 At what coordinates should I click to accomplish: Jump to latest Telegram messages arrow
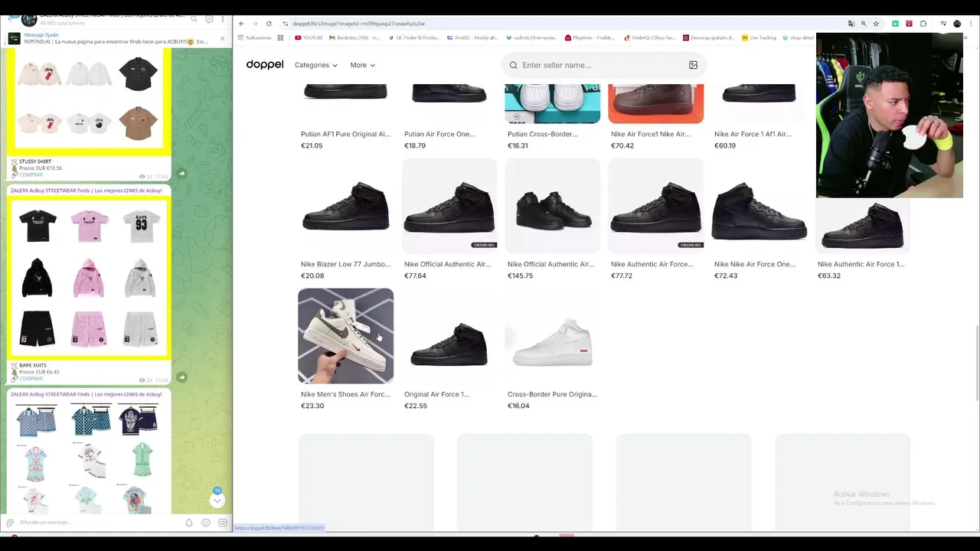click(217, 500)
